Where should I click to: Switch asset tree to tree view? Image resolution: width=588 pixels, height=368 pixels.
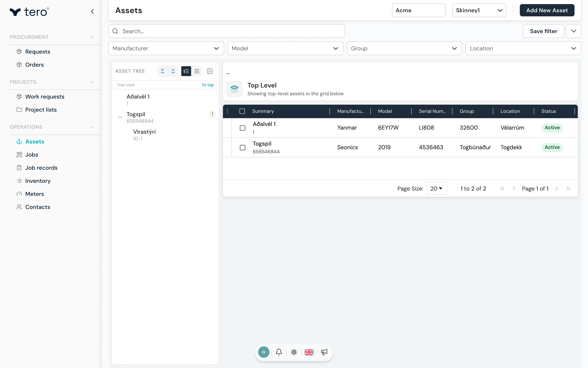click(186, 71)
